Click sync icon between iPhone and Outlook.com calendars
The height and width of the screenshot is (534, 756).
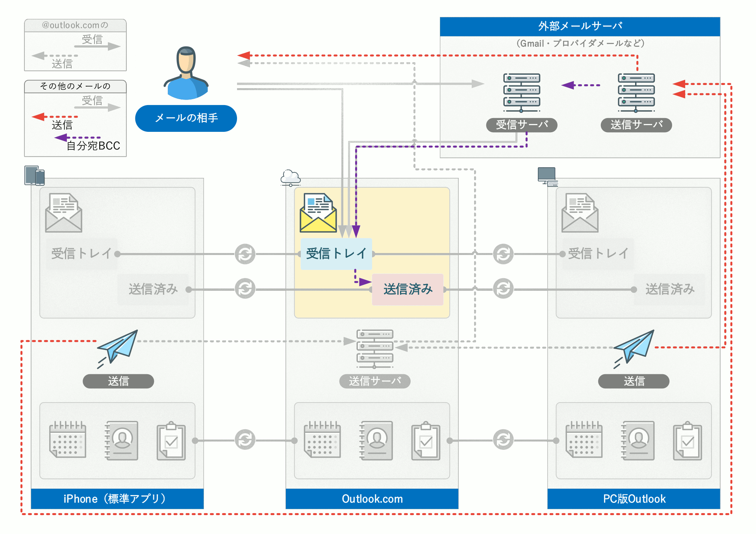pos(245,440)
